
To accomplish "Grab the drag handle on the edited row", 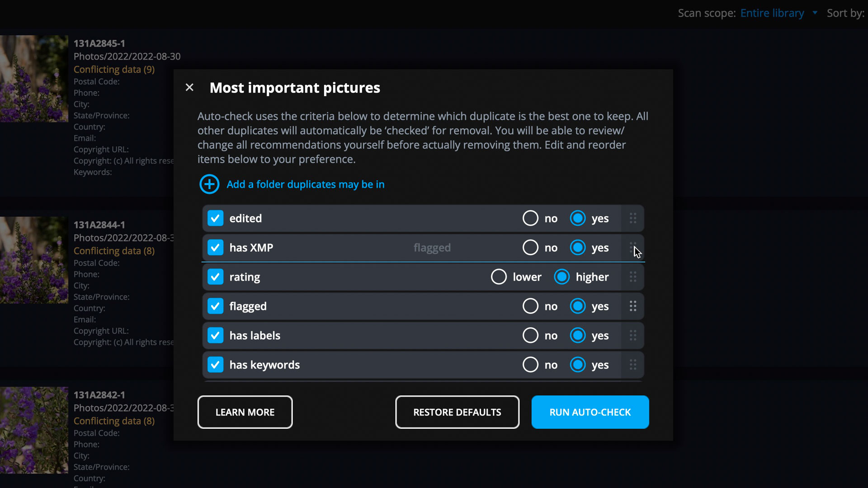I will pos(633,218).
